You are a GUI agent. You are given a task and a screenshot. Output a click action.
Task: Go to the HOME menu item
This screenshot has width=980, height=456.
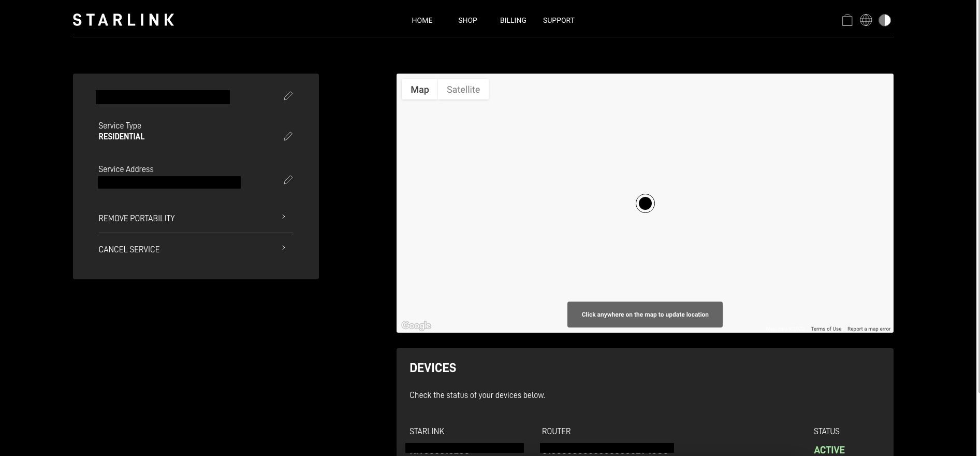pos(422,20)
